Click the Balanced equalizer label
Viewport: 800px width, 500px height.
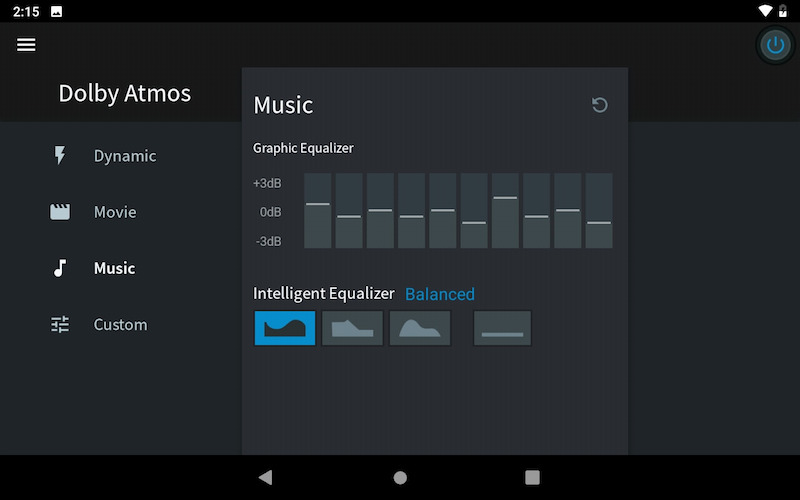[440, 294]
